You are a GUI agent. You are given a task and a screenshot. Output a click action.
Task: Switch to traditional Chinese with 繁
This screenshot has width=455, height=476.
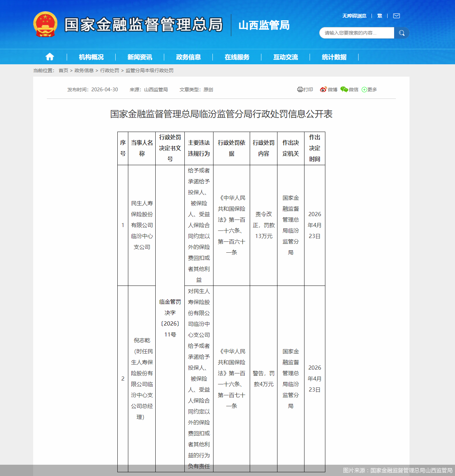pos(380,16)
